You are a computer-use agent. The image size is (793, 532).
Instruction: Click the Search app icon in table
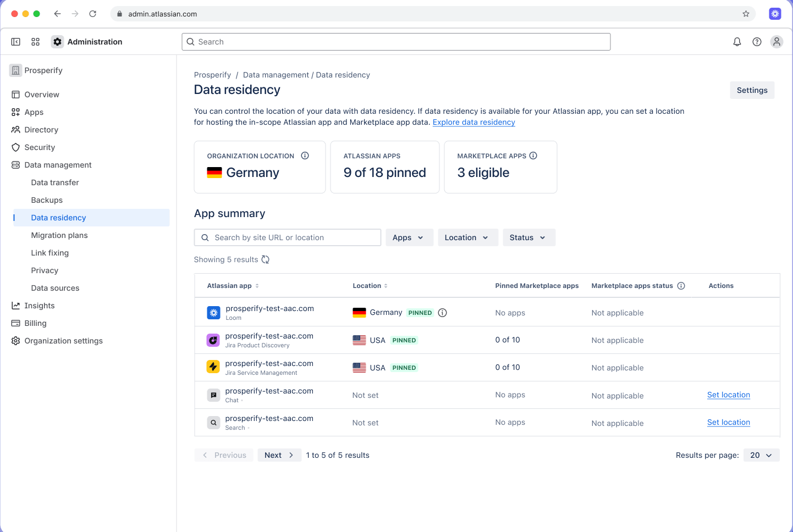pos(213,423)
